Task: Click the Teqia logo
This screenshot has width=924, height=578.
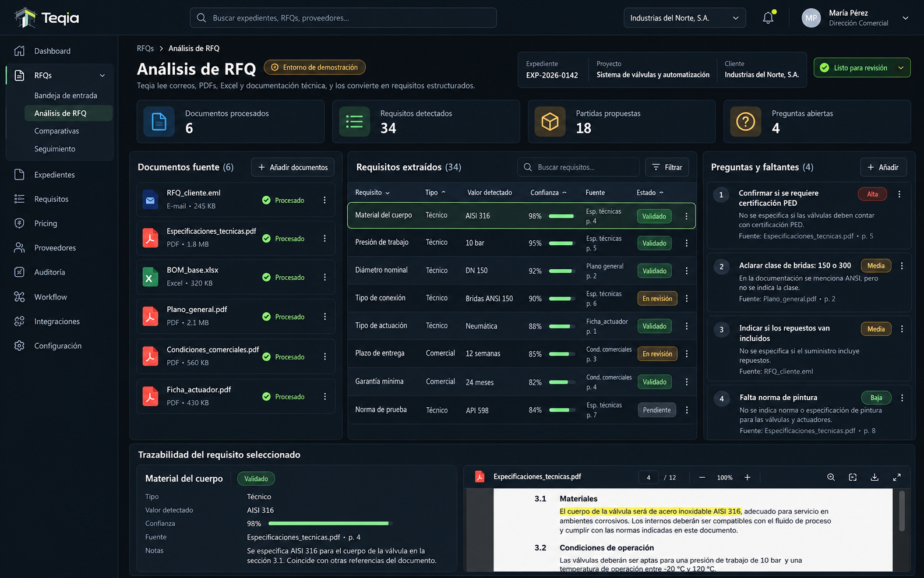Action: [x=47, y=18]
